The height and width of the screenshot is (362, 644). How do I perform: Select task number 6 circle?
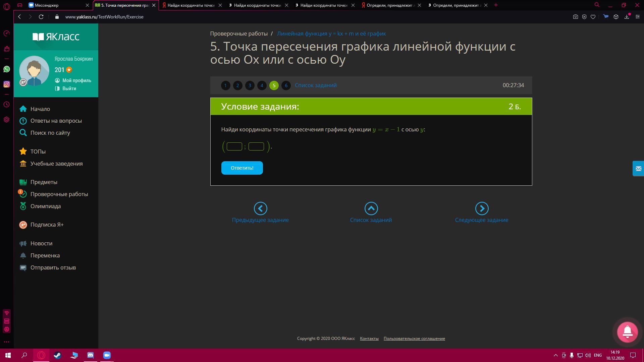coord(286,85)
